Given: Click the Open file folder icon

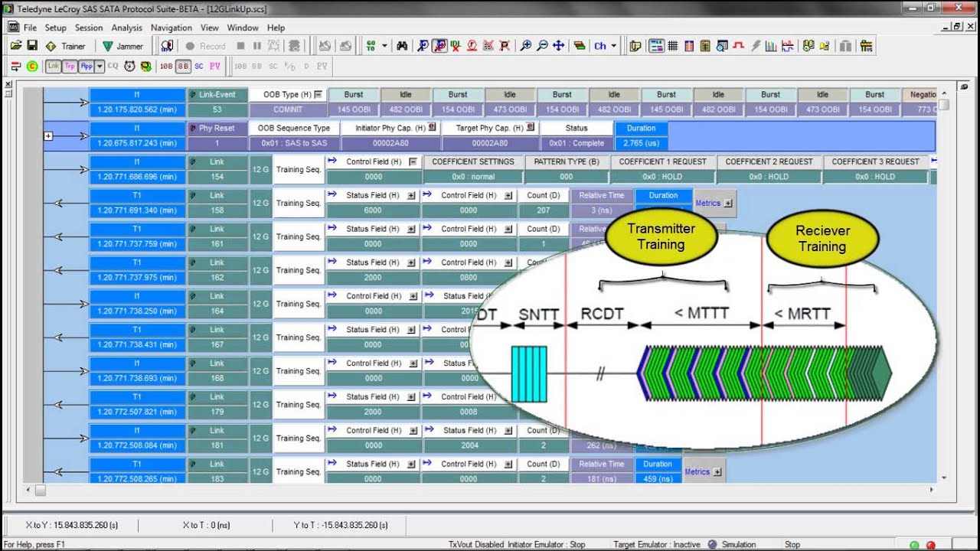Looking at the screenshot, I should [x=16, y=46].
